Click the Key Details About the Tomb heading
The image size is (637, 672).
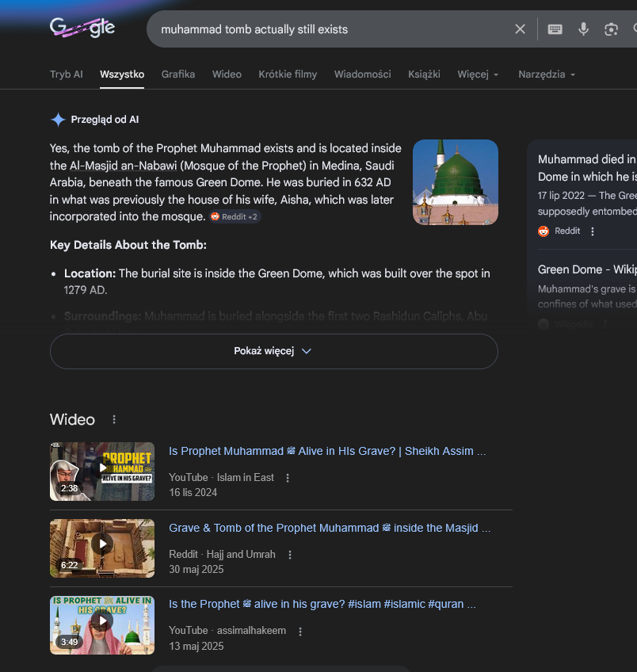[x=128, y=245]
